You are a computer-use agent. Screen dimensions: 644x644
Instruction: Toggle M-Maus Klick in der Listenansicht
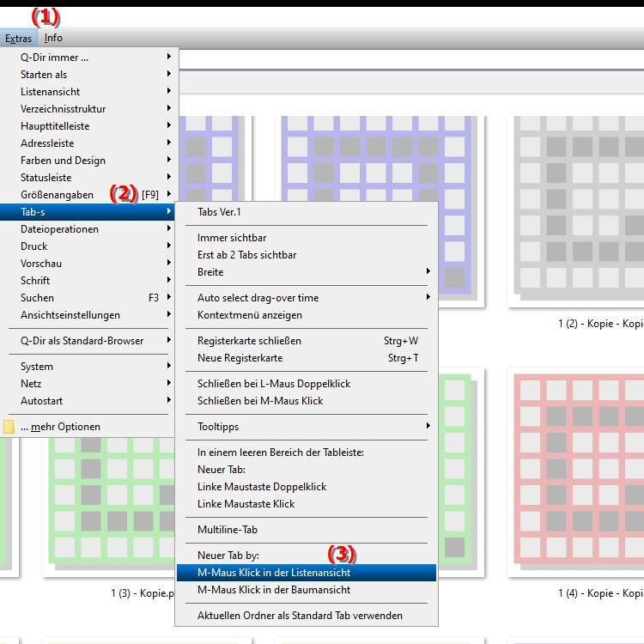click(x=307, y=573)
